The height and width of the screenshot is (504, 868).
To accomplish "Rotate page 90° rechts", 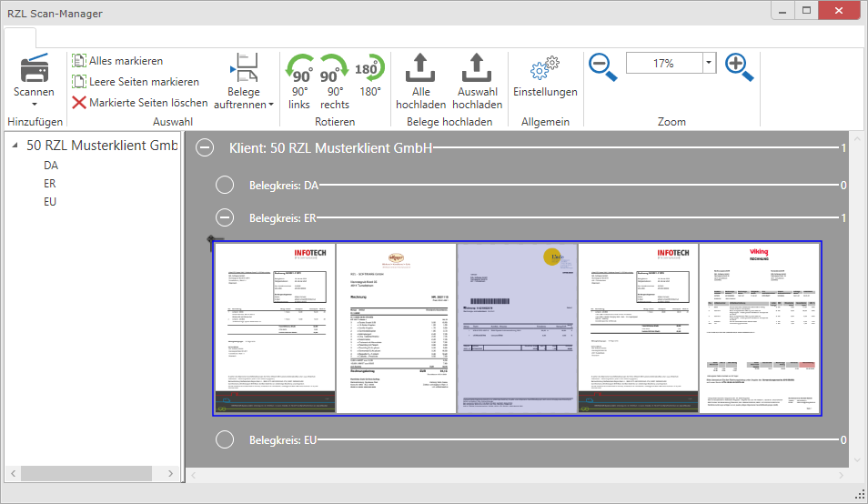I will pos(334,69).
